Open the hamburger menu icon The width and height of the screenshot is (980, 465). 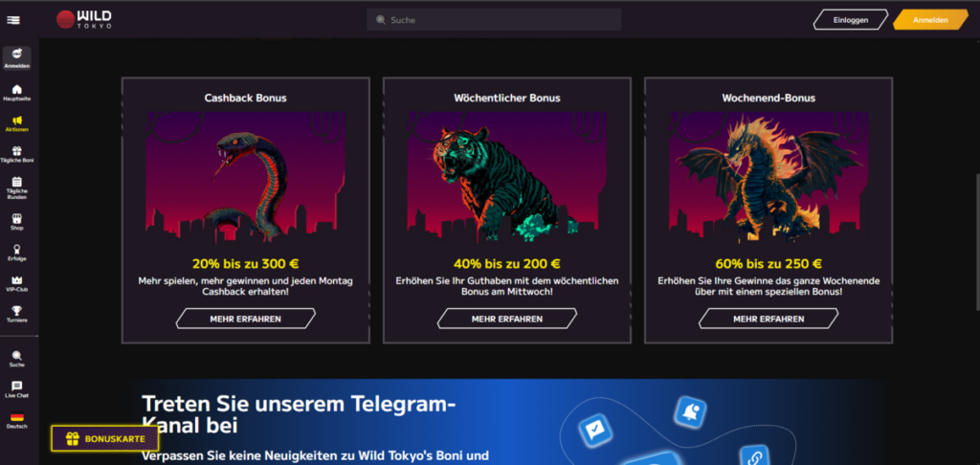point(13,20)
